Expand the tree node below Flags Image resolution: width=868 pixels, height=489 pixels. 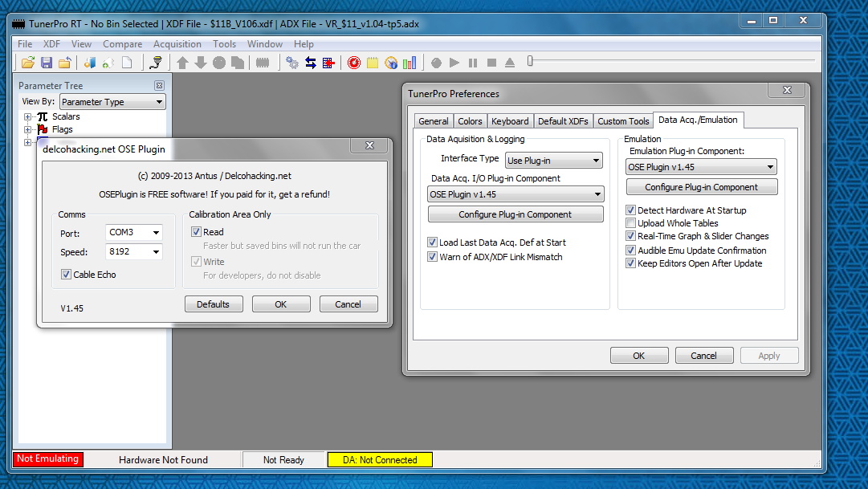(27, 142)
